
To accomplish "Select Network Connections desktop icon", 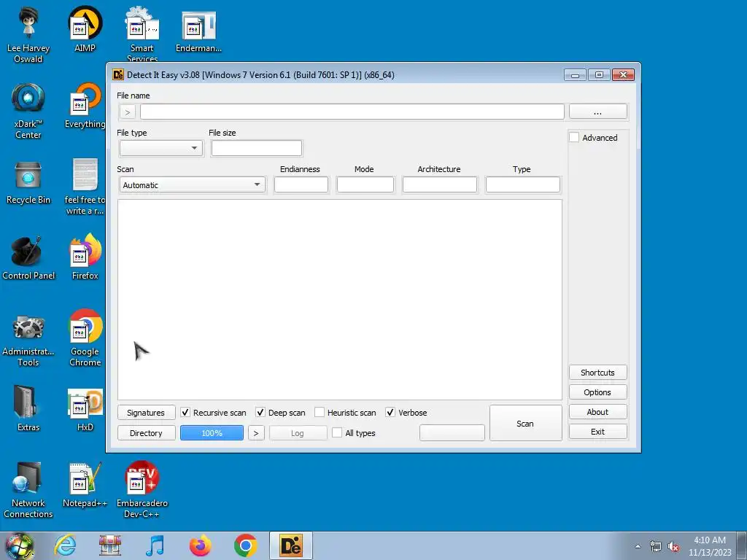I will click(x=28, y=489).
